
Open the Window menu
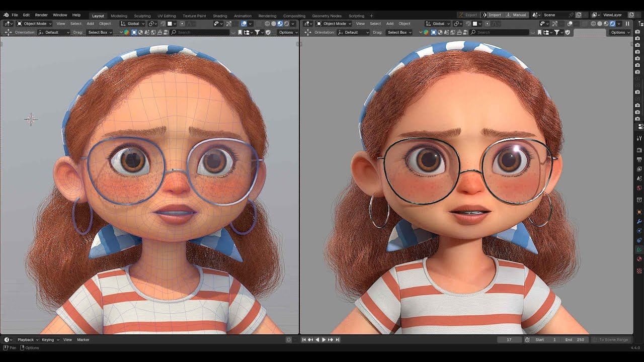[60, 15]
